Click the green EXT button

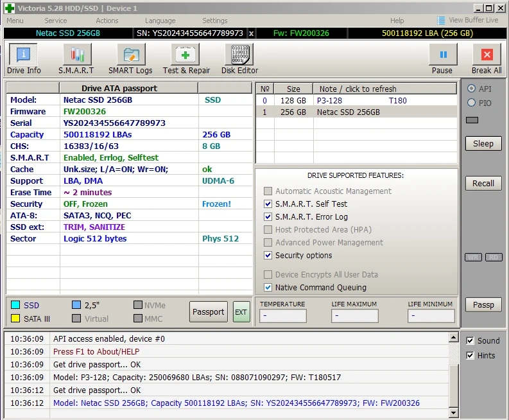coord(241,312)
